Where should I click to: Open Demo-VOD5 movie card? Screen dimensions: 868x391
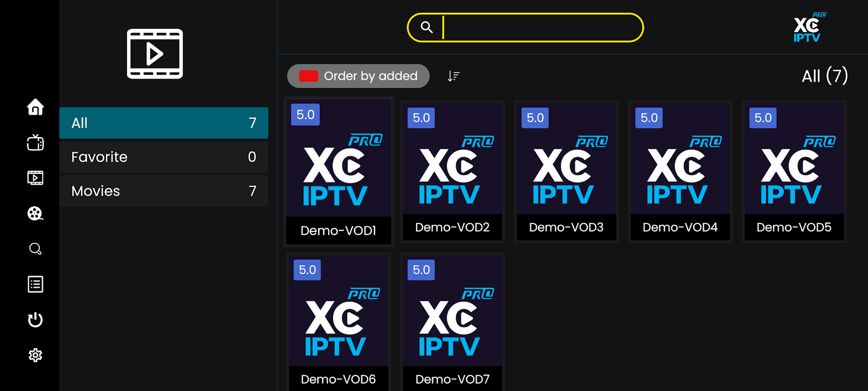(x=794, y=172)
